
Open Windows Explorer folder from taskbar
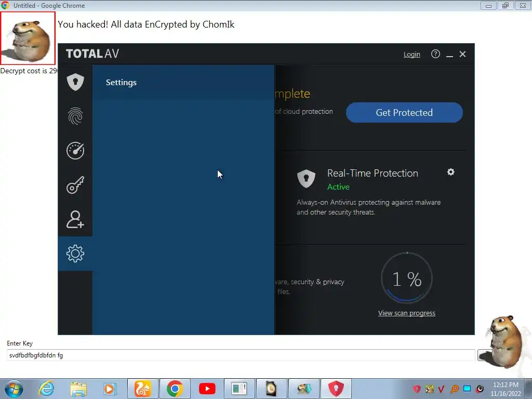pos(78,389)
